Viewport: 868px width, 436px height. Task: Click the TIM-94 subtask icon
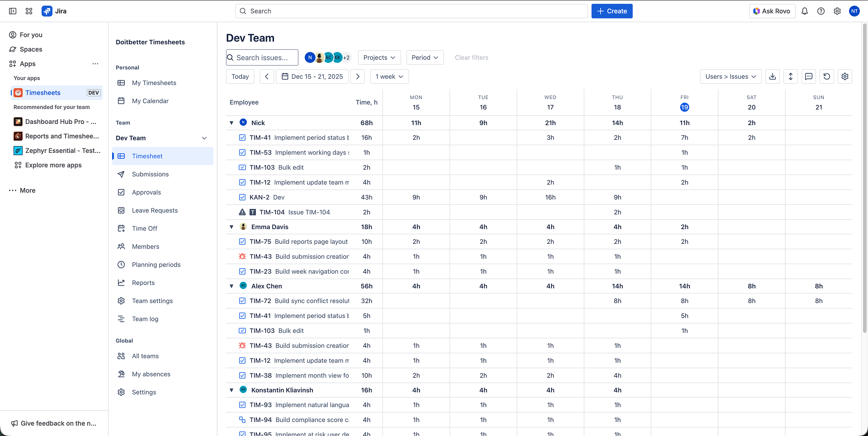(242, 420)
